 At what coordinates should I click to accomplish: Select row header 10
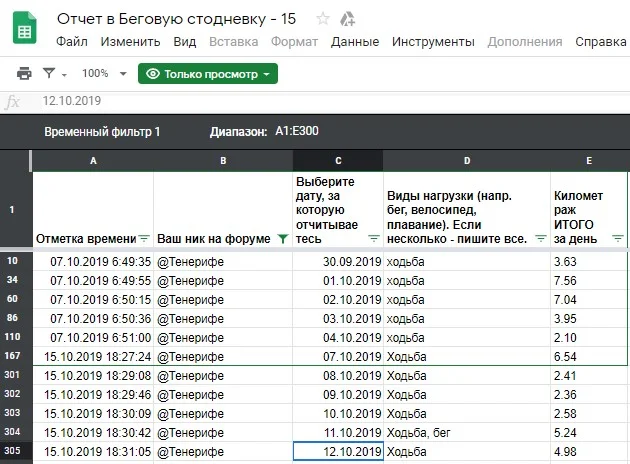point(12,261)
